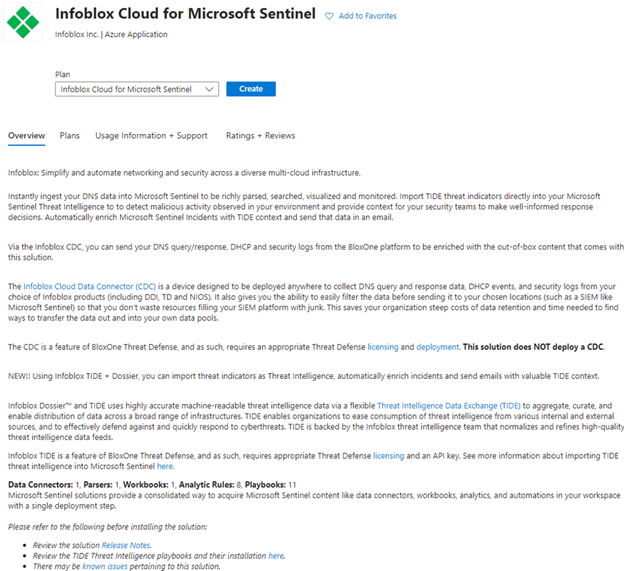Click the Infoblox Cloud for Microsoft Sentinel heading

point(185,15)
